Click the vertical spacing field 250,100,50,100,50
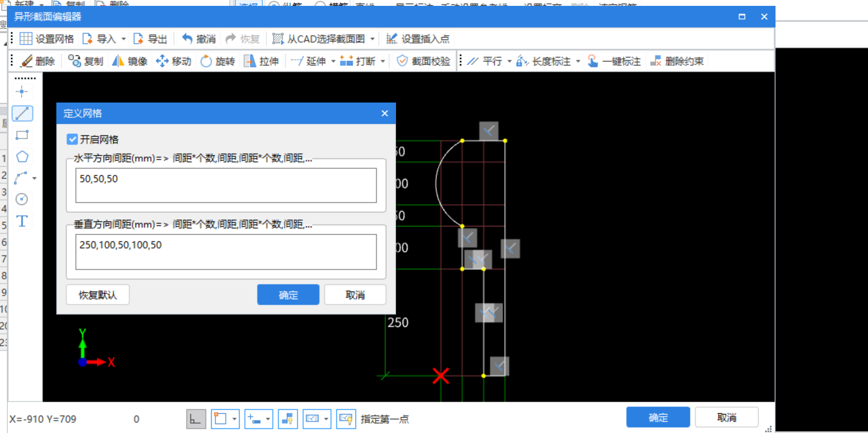 click(226, 252)
